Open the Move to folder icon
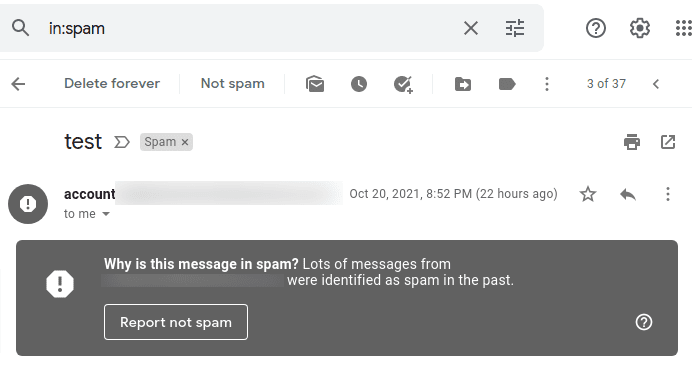The height and width of the screenshot is (374, 692). pos(463,84)
